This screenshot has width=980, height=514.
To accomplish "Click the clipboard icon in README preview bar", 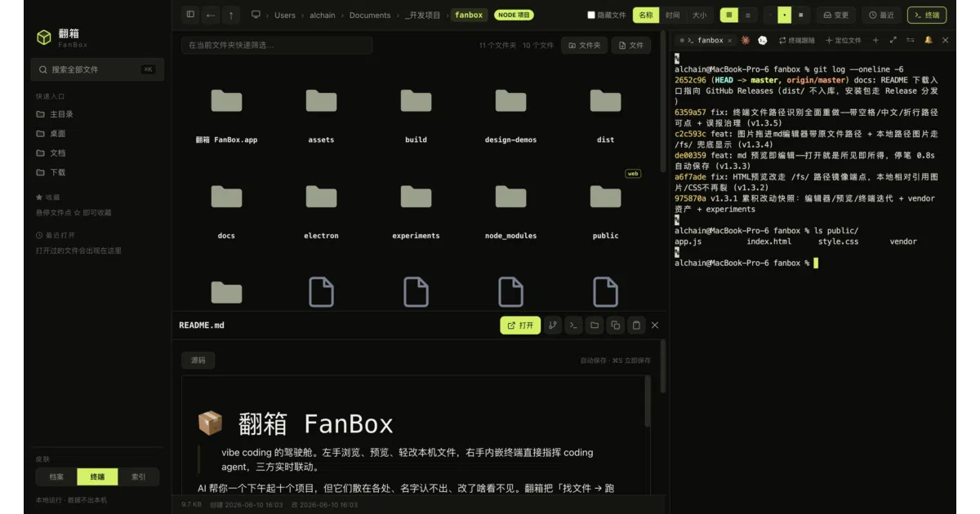I will click(637, 326).
